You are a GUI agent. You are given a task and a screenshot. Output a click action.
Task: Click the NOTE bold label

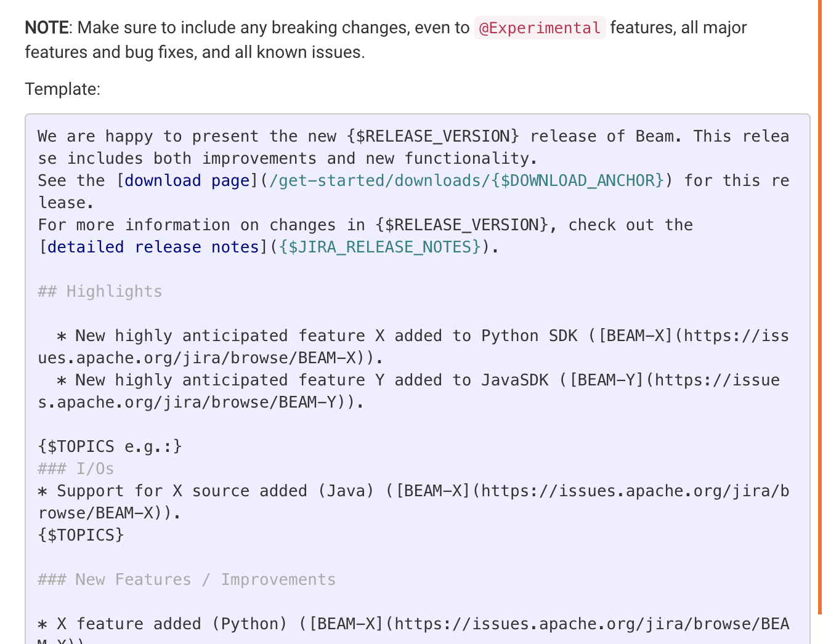pyautogui.click(x=47, y=28)
